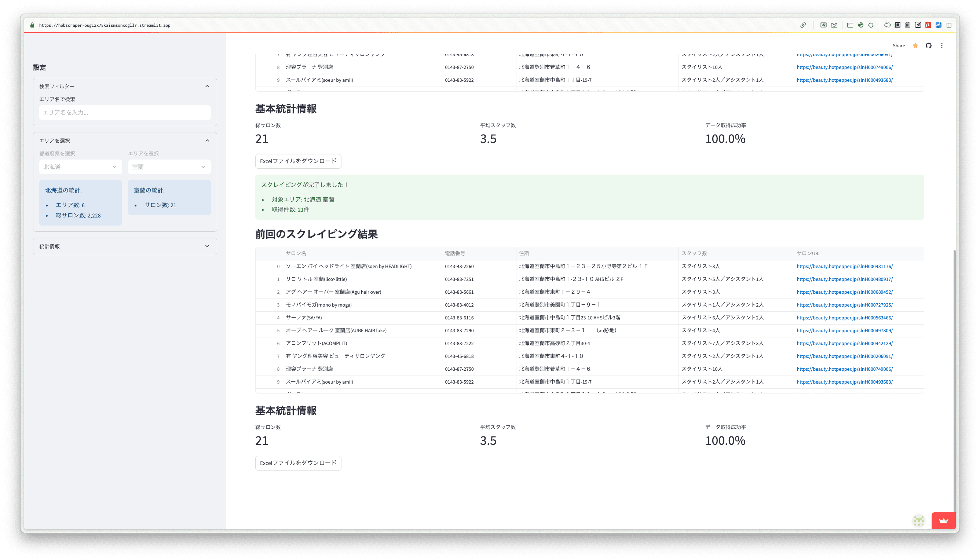Click the upper 100.0% データ取得成功率 value
The width and height of the screenshot is (980, 560).
click(x=725, y=139)
